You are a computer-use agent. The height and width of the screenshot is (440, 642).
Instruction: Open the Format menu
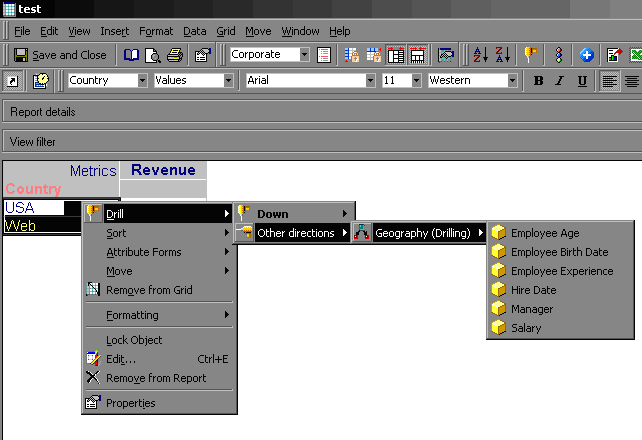tap(156, 31)
